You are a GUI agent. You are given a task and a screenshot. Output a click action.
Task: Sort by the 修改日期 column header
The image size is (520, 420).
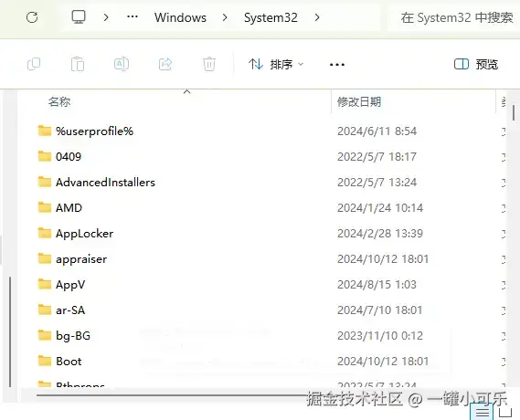(359, 101)
